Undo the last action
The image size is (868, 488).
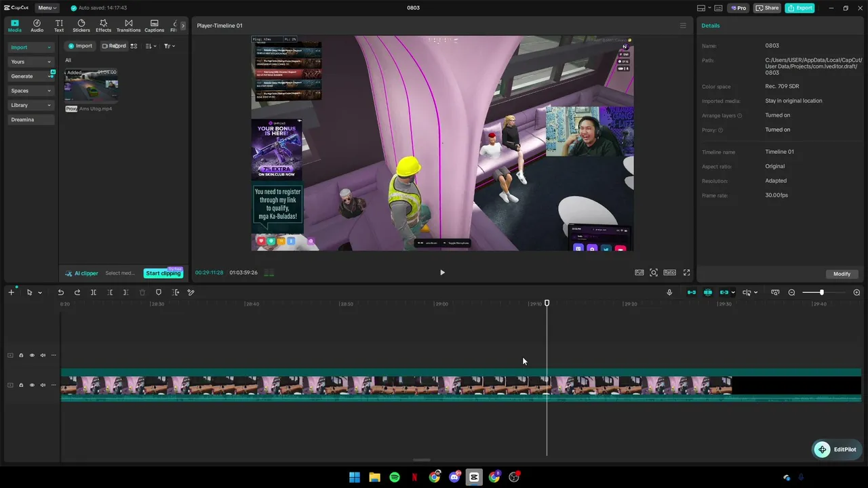(x=60, y=292)
